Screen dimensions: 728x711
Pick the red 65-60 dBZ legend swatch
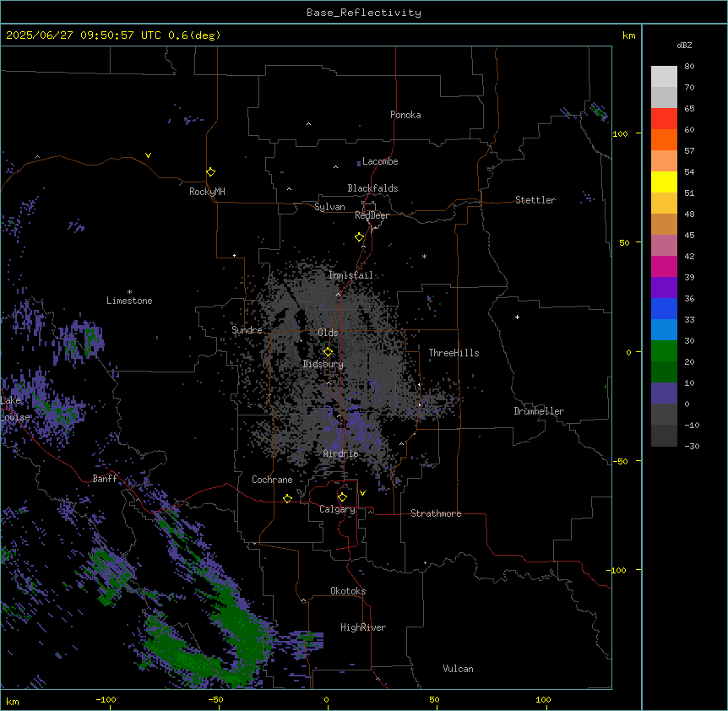tap(664, 119)
